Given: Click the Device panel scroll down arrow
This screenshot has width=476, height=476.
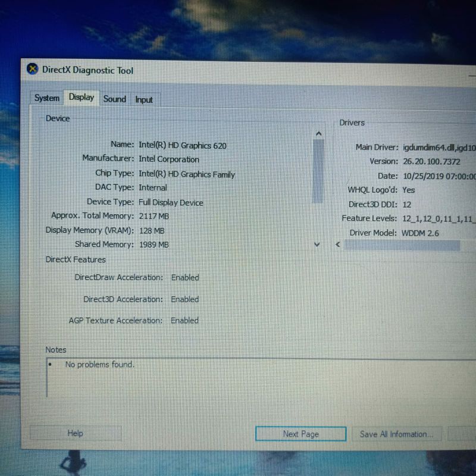Looking at the screenshot, I should 317,245.
